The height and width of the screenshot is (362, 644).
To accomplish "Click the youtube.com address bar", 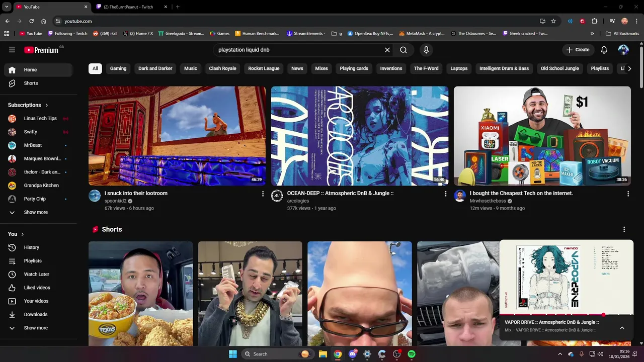I will coord(294,21).
